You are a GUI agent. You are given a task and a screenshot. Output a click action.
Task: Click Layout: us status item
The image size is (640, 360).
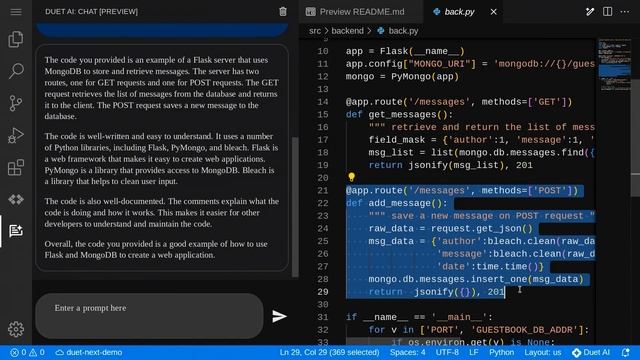(543, 352)
